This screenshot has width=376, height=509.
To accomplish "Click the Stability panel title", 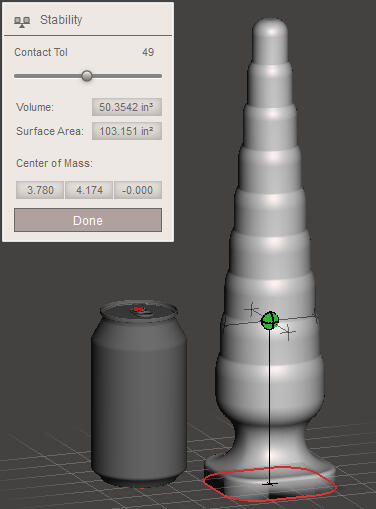I will pos(61,20).
